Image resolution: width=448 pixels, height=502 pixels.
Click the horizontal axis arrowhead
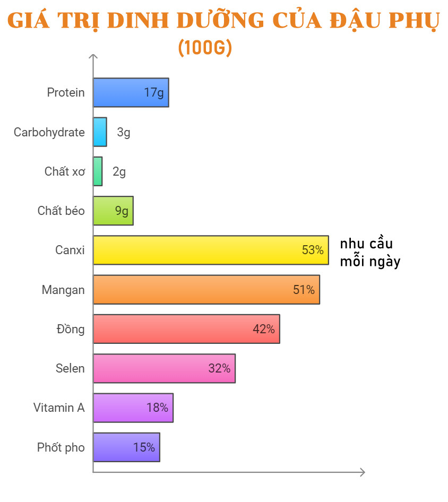point(363,472)
